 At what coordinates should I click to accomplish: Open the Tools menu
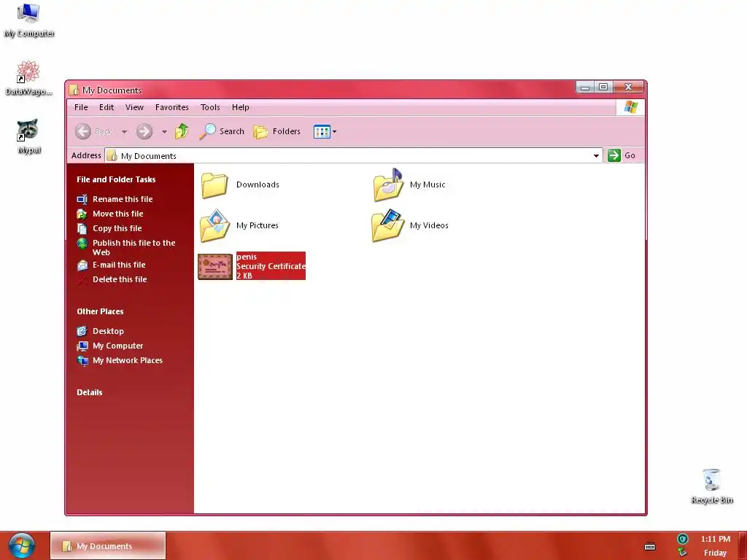pos(210,107)
